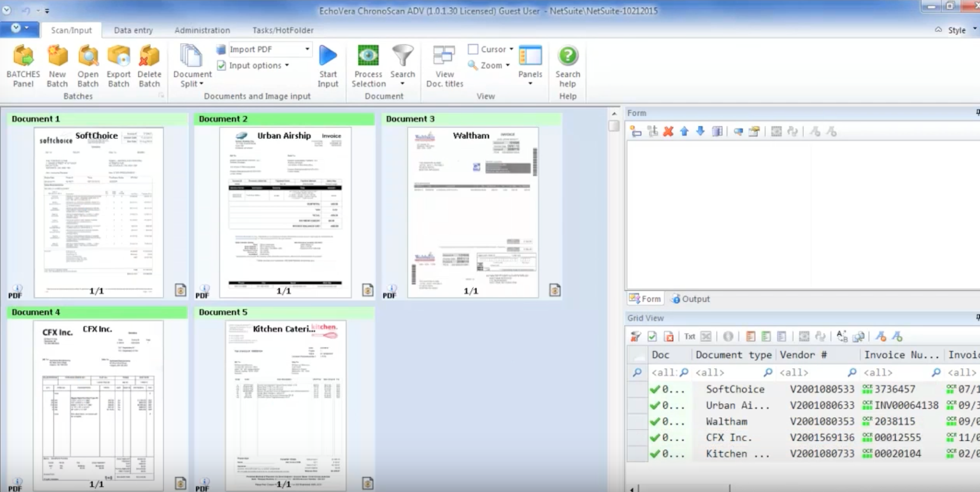Toggle the Input options checkbox
980x492 pixels.
(x=221, y=65)
